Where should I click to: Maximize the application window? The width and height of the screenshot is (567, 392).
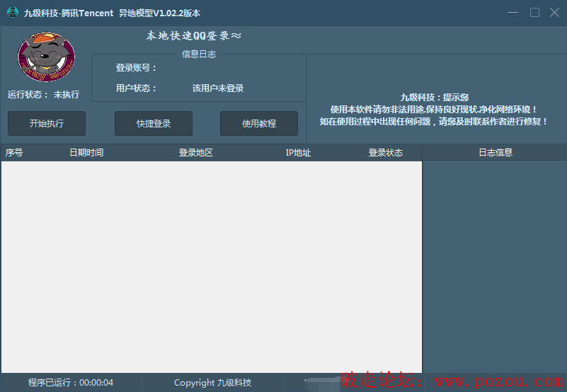534,13
